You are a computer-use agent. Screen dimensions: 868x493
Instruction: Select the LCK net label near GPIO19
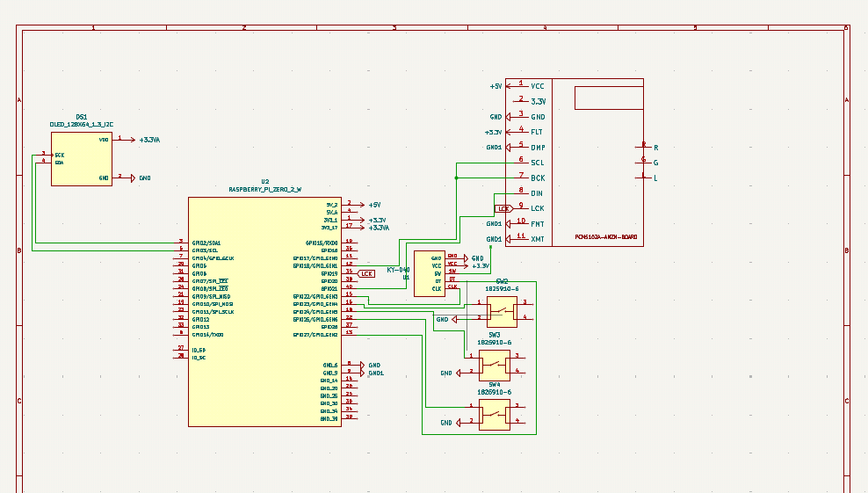pyautogui.click(x=366, y=273)
